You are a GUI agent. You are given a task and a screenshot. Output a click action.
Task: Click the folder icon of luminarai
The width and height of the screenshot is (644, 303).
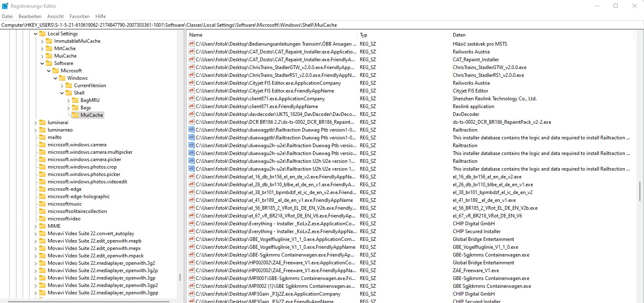coord(42,123)
